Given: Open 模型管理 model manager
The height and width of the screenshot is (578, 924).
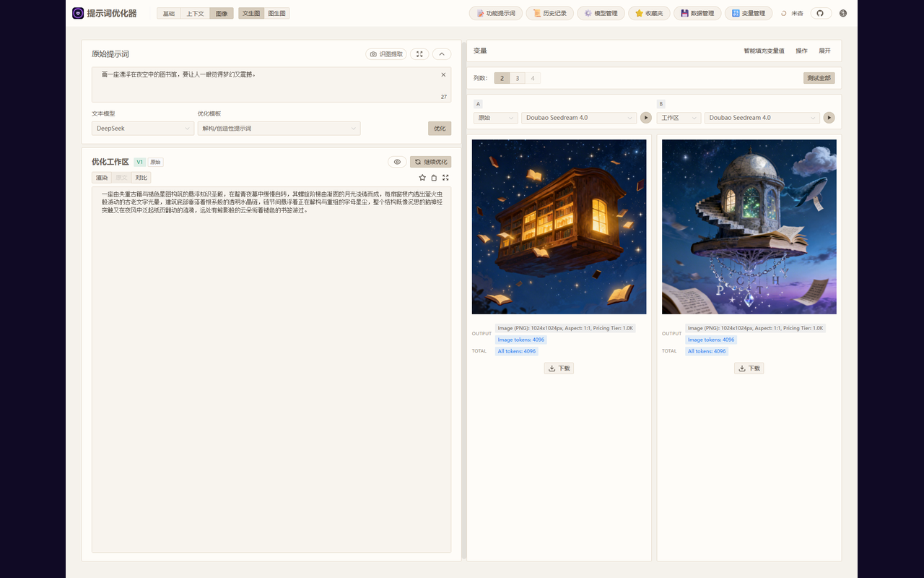Looking at the screenshot, I should pyautogui.click(x=601, y=13).
